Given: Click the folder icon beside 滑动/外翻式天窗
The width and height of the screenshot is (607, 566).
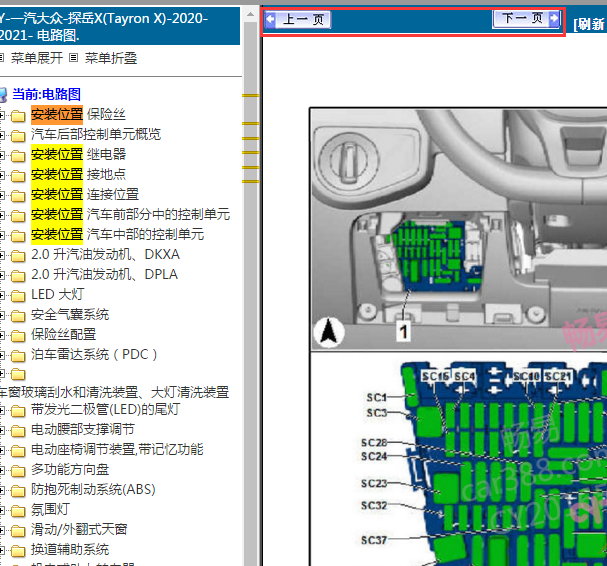Looking at the screenshot, I should [x=18, y=530].
